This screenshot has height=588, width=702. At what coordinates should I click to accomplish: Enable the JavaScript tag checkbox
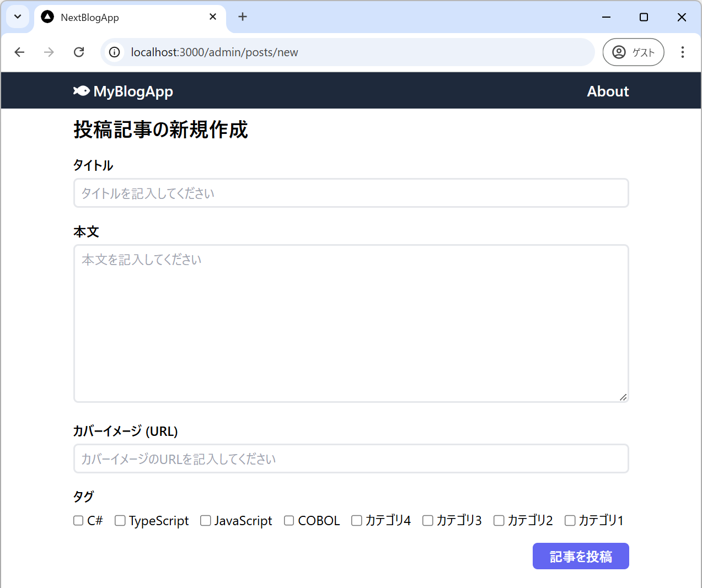pyautogui.click(x=205, y=521)
